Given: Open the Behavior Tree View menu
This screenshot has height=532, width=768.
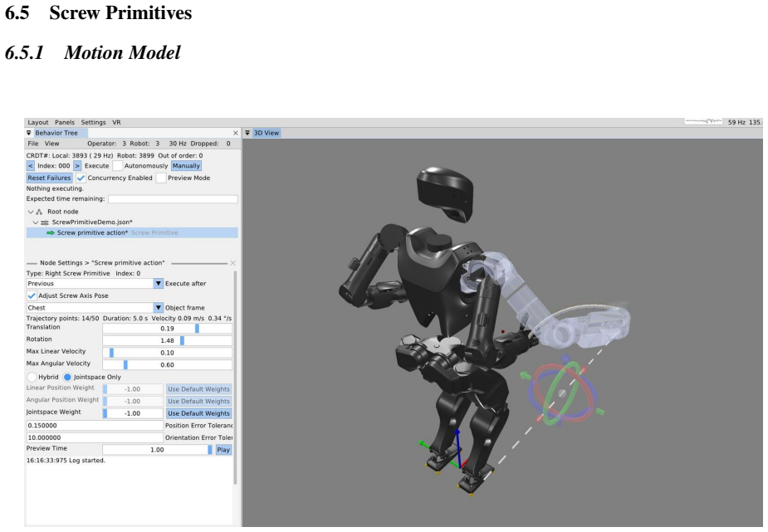Looking at the screenshot, I should coord(52,144).
